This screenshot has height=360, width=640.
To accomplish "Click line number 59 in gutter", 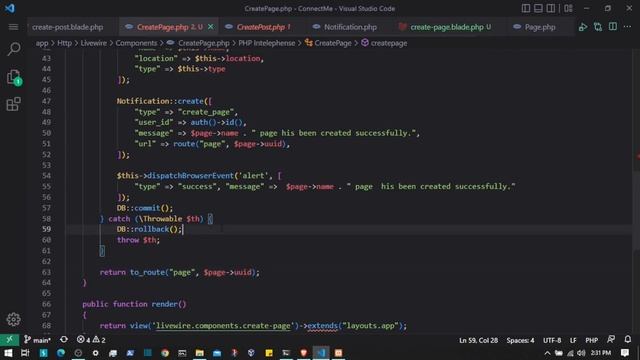I will point(46,229).
